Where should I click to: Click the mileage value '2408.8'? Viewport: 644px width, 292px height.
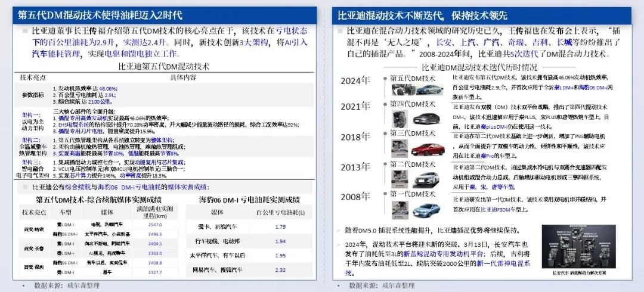point(155,262)
